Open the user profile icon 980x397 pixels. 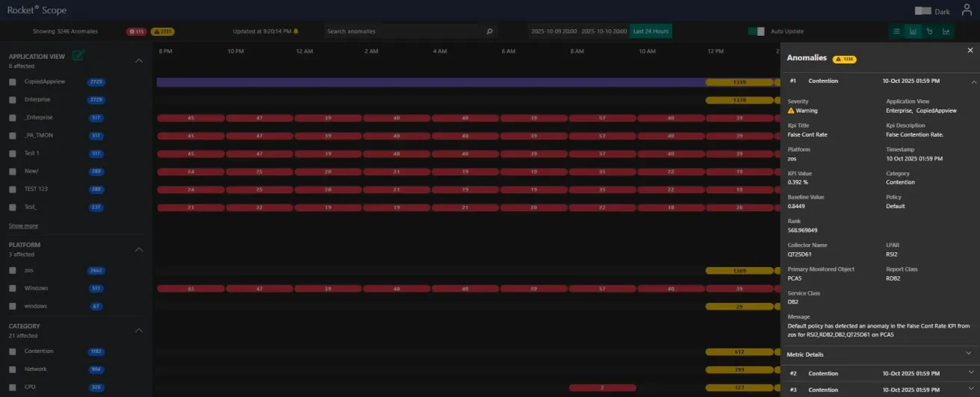(967, 10)
